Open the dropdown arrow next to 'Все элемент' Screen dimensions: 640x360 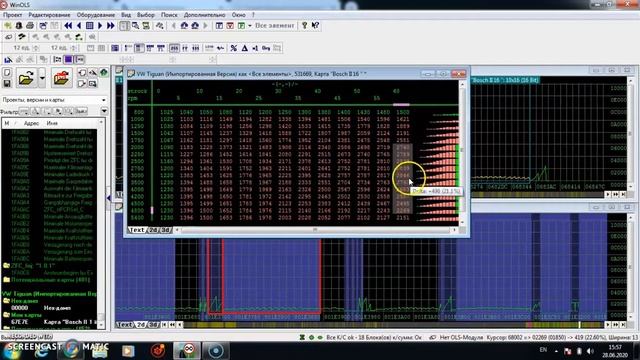click(249, 26)
